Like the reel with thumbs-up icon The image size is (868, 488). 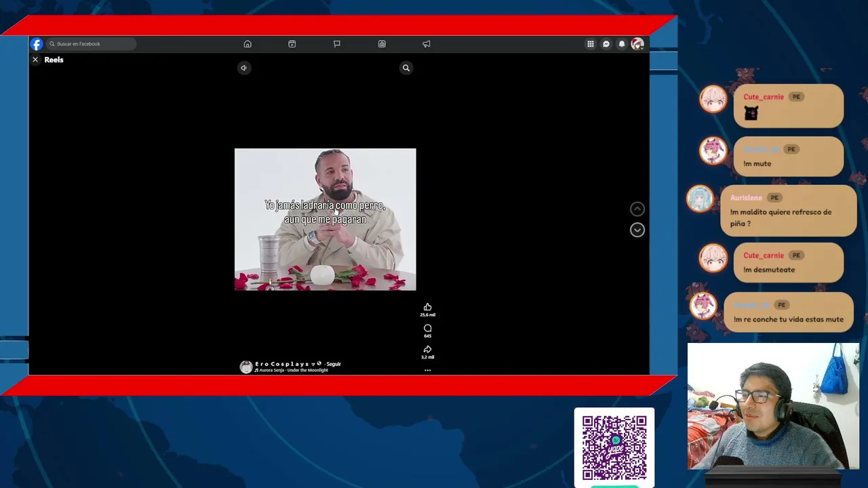(x=427, y=307)
